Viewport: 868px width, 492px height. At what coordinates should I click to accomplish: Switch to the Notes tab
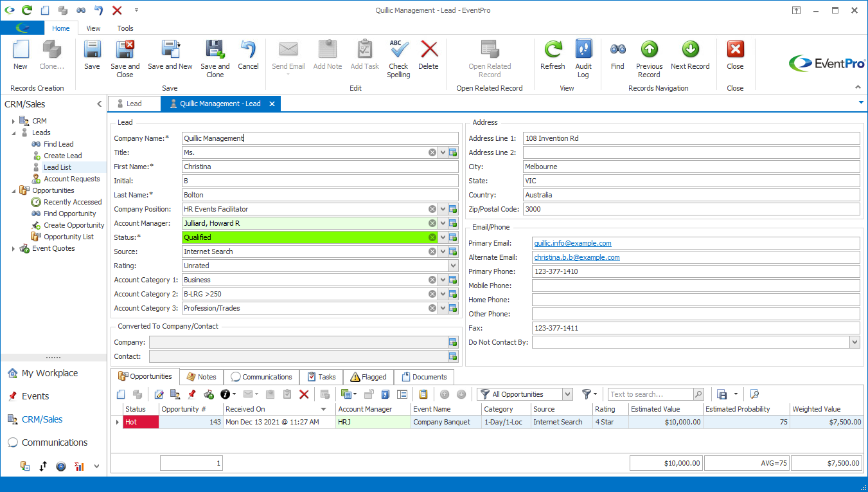pos(201,377)
